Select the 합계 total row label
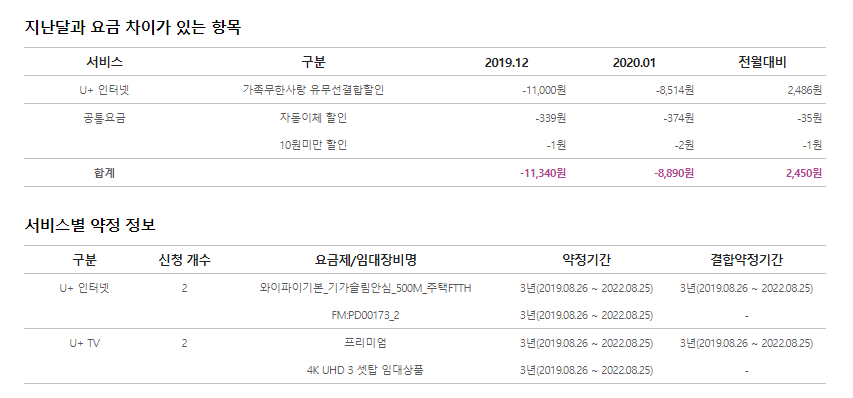 [x=104, y=173]
